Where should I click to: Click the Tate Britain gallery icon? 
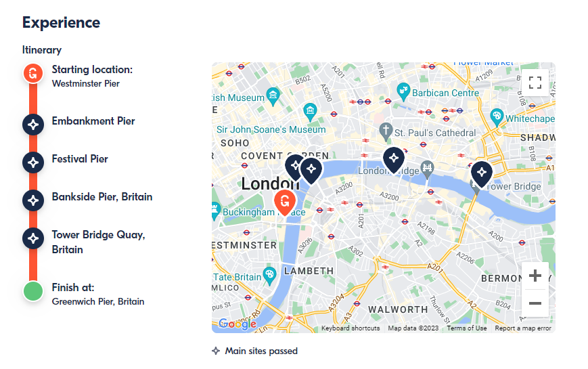click(269, 276)
